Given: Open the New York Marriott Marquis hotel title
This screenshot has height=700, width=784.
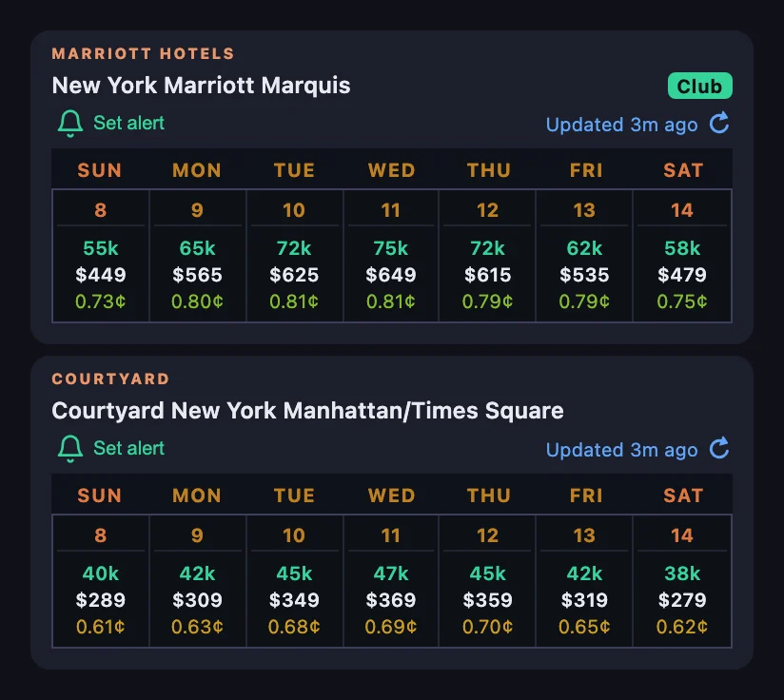Looking at the screenshot, I should click(x=201, y=86).
